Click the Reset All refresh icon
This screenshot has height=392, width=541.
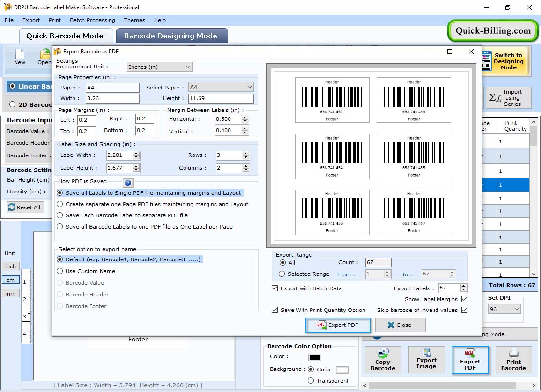(x=11, y=207)
